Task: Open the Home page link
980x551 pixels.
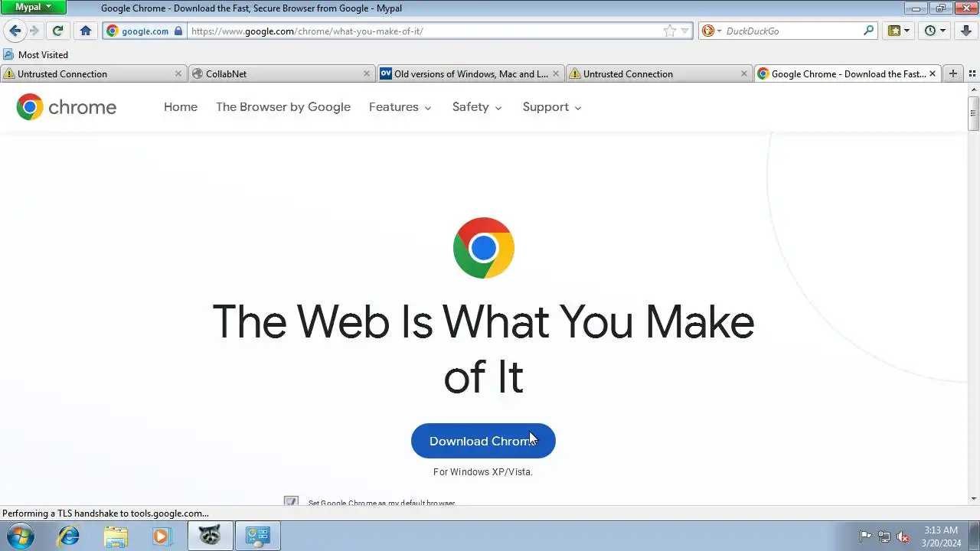Action: tap(181, 107)
